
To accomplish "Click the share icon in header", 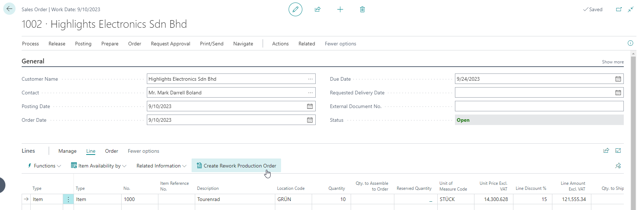I will click(x=317, y=9).
